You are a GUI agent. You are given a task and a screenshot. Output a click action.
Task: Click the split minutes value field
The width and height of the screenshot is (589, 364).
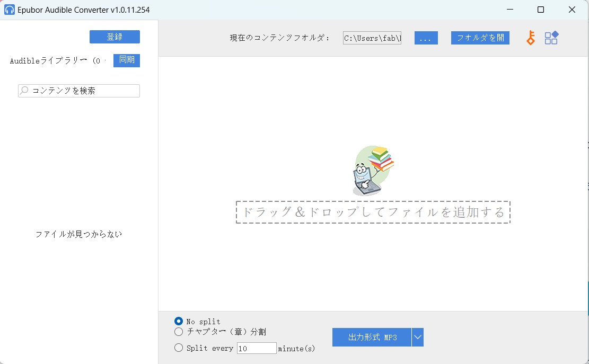(257, 348)
